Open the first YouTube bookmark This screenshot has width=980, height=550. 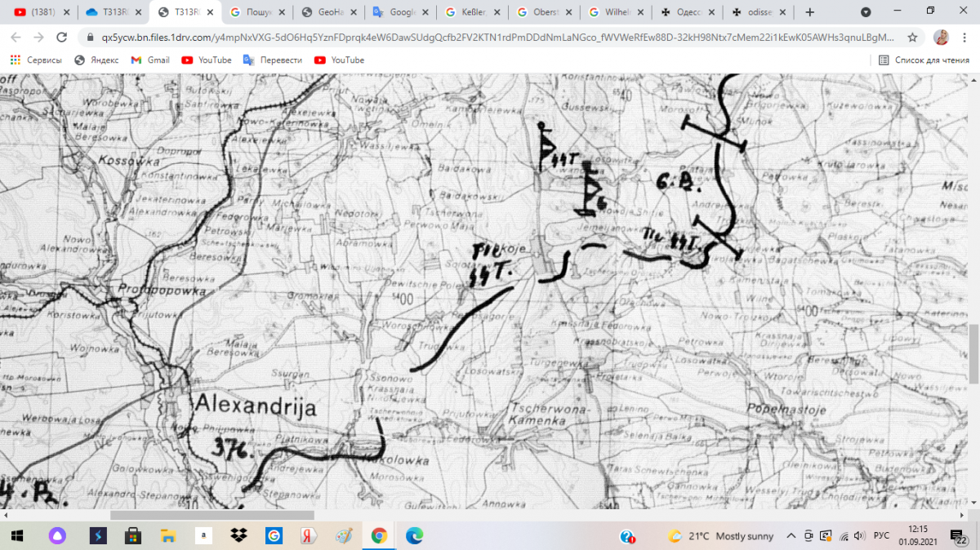click(207, 60)
